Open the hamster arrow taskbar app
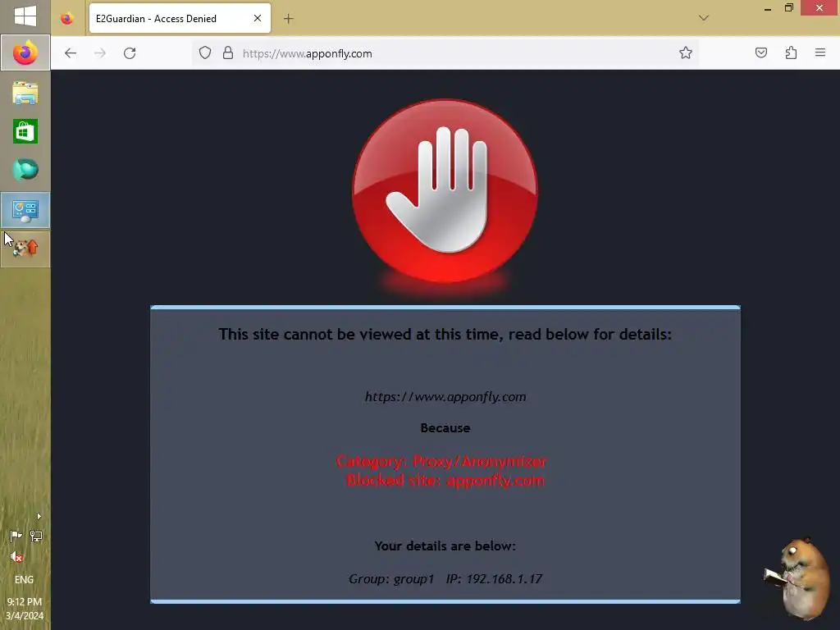This screenshot has height=630, width=840. [25, 249]
